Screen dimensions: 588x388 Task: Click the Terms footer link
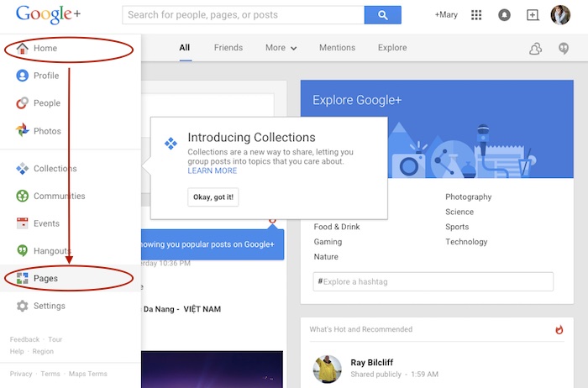coord(50,374)
